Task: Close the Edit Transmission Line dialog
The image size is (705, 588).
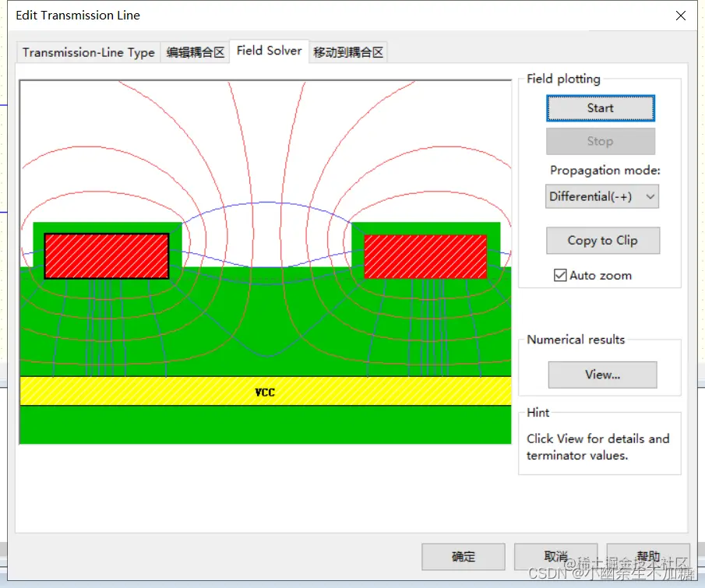Action: pos(681,16)
